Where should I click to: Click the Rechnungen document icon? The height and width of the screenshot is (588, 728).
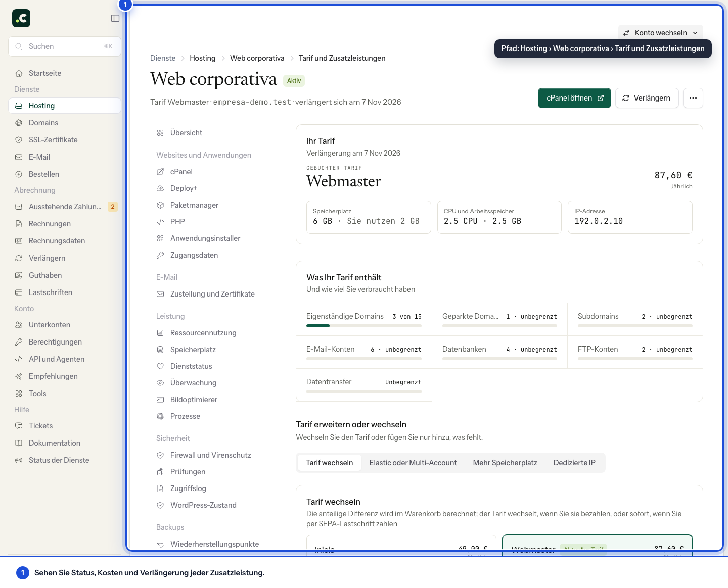pyautogui.click(x=19, y=224)
